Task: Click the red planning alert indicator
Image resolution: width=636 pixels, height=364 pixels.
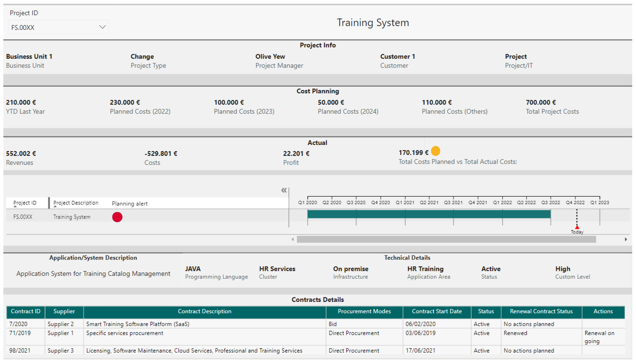Action: [117, 217]
